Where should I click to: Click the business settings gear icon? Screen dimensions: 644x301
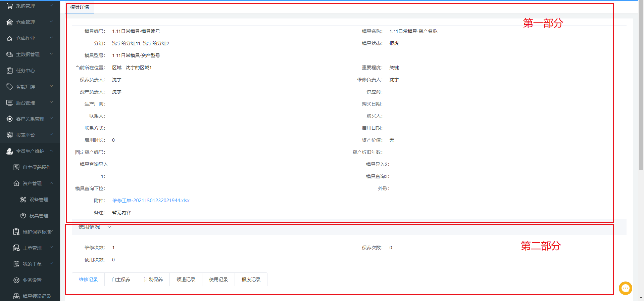[16, 280]
